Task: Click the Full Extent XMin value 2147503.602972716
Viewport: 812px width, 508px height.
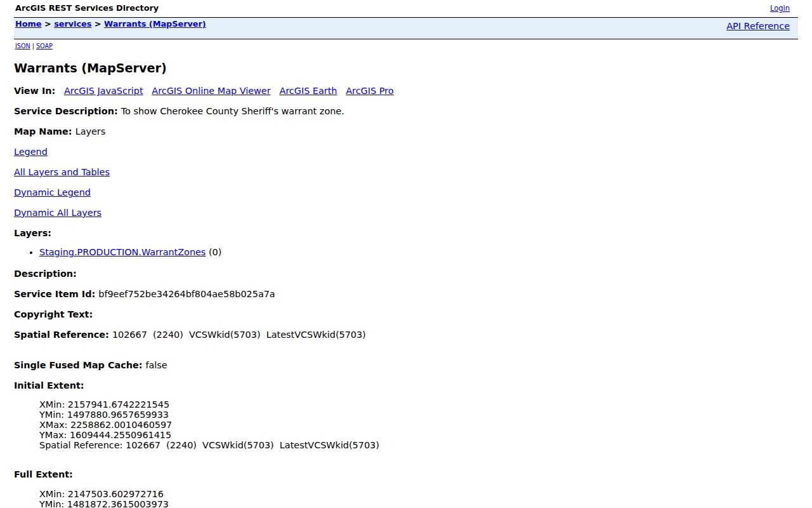Action: tap(115, 494)
